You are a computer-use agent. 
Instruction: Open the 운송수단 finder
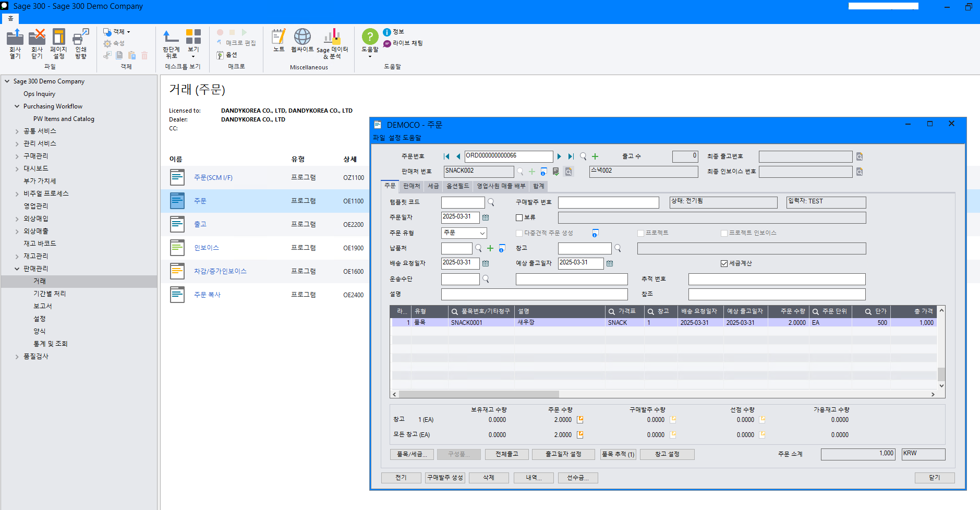pos(486,279)
